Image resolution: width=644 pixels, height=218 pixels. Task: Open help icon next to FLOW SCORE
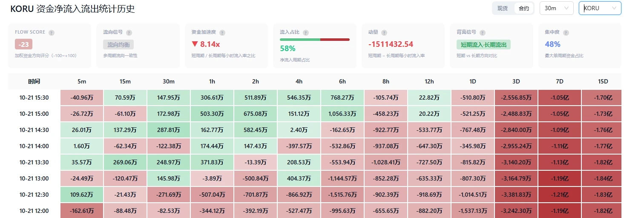pos(52,32)
